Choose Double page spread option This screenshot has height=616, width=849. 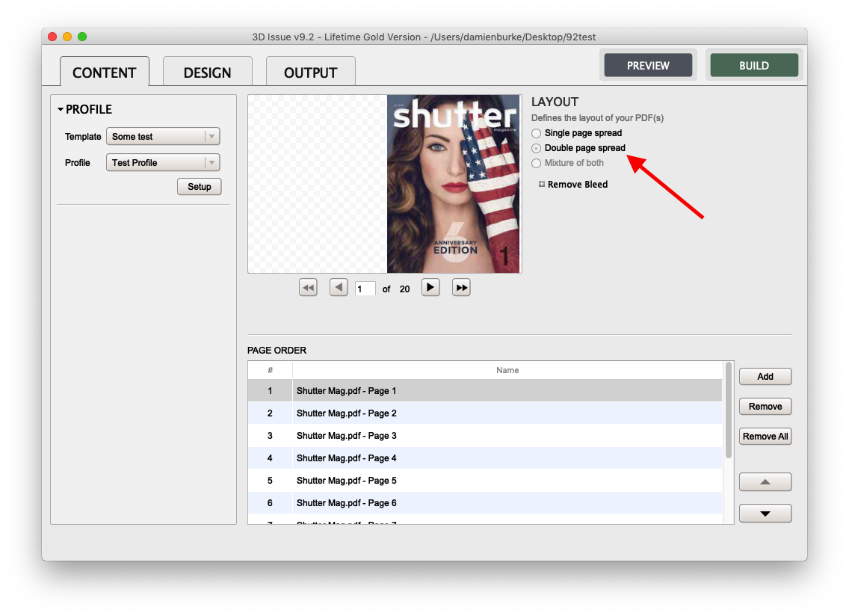[536, 148]
